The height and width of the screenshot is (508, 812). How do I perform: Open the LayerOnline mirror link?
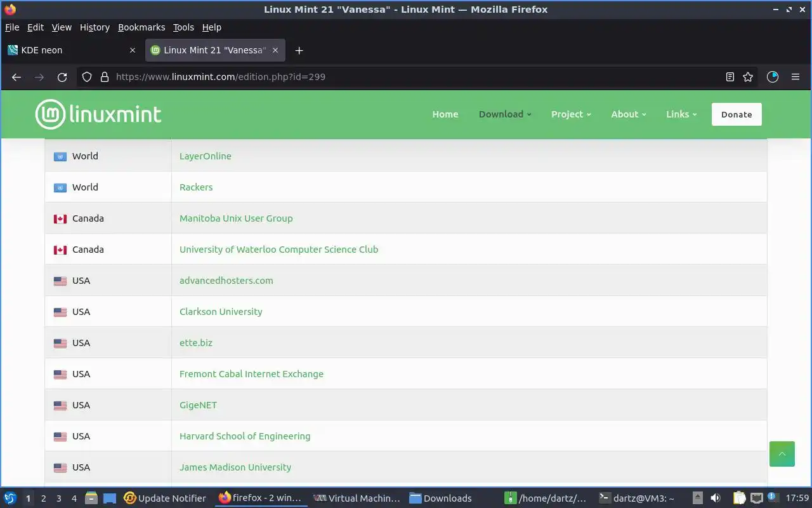point(206,156)
